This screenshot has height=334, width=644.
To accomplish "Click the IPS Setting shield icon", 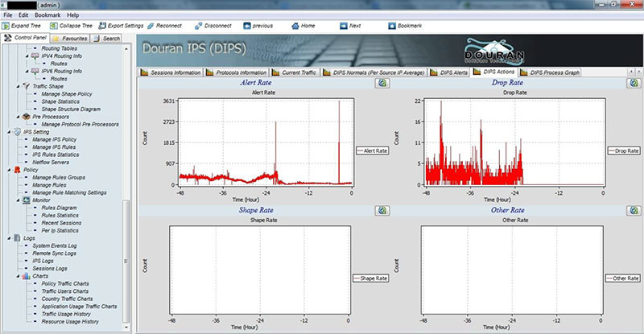I will click(x=17, y=132).
